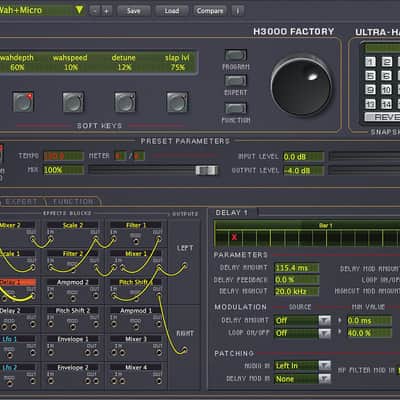
Task: Switch to the EXPERT tab
Action: click(x=21, y=202)
